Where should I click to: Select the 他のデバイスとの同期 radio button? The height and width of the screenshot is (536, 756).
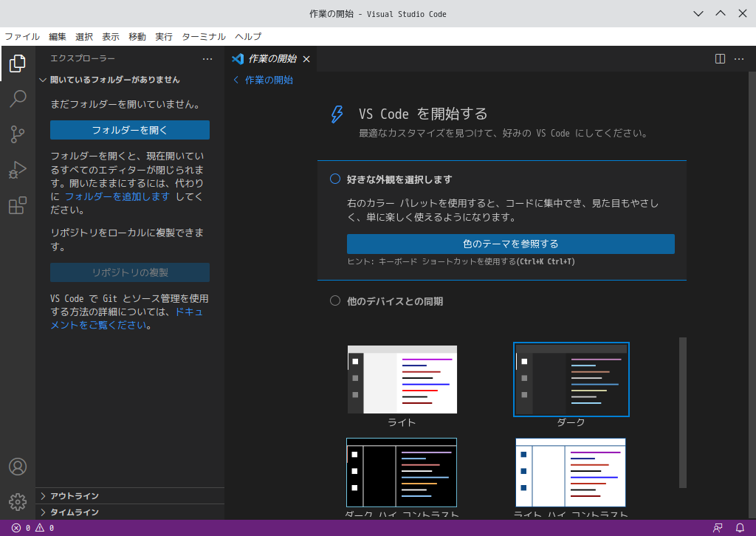(x=334, y=300)
